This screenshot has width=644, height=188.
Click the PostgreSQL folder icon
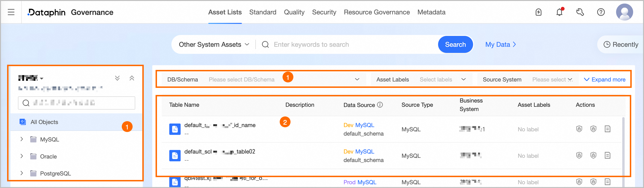[33, 173]
